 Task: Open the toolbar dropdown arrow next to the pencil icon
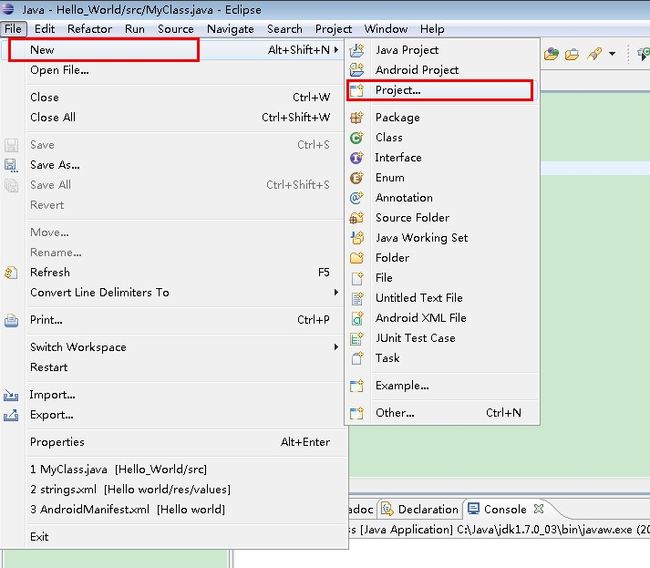point(612,54)
